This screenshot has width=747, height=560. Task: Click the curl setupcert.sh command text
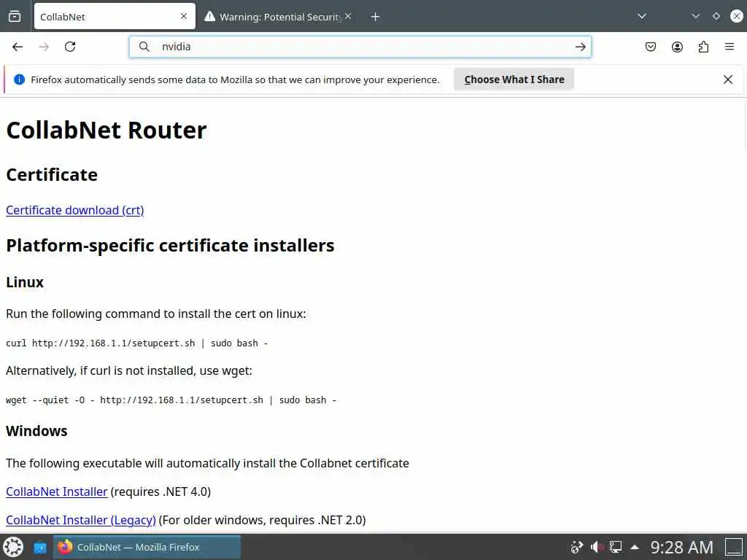[136, 343]
